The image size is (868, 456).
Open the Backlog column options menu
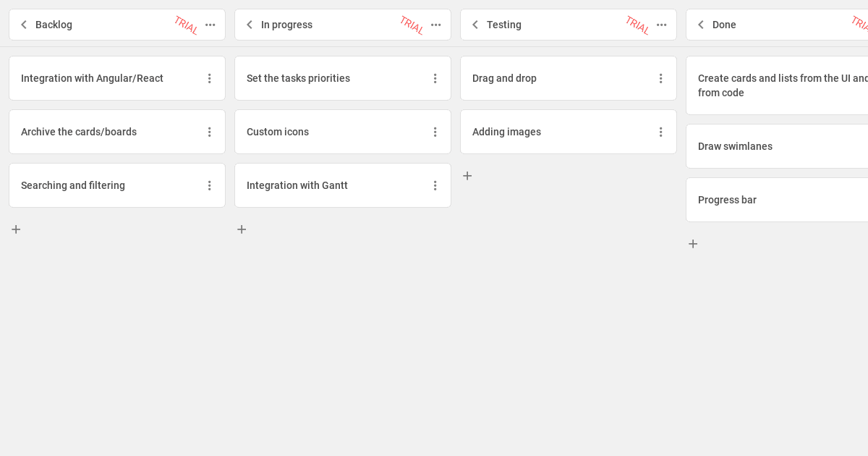point(210,24)
